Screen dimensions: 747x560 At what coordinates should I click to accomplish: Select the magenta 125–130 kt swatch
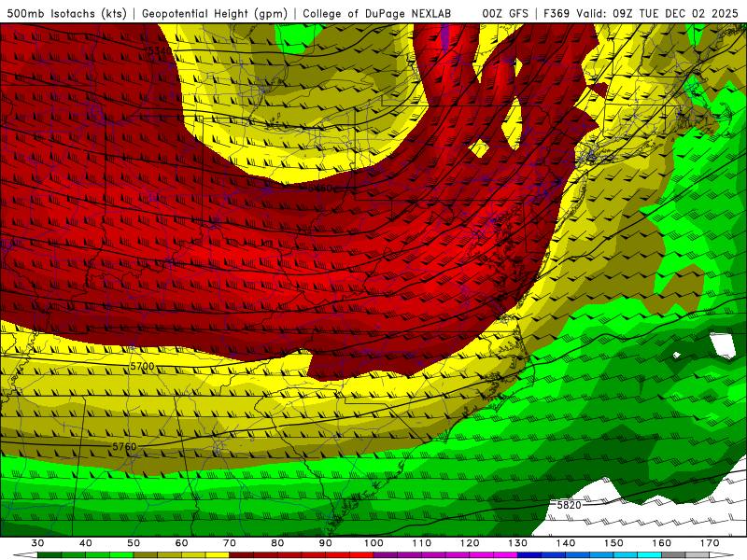[505, 555]
